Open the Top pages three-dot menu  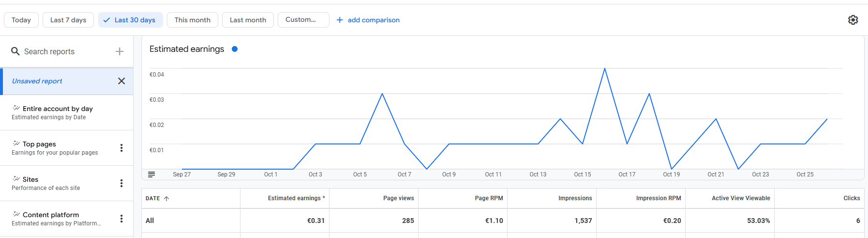(121, 148)
